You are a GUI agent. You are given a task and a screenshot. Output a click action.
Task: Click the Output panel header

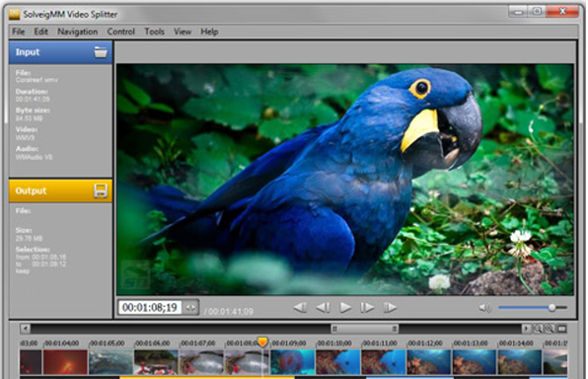click(60, 190)
